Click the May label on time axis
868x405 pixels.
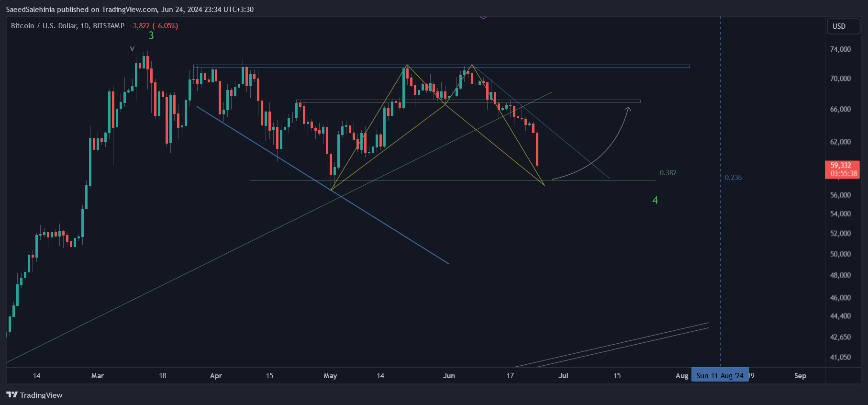[x=330, y=376]
